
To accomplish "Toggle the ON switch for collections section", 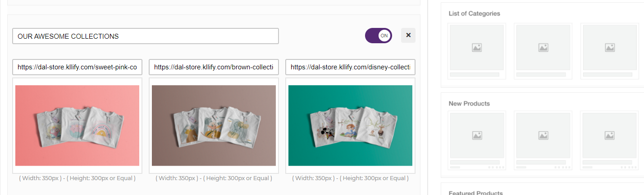I will click(x=378, y=36).
